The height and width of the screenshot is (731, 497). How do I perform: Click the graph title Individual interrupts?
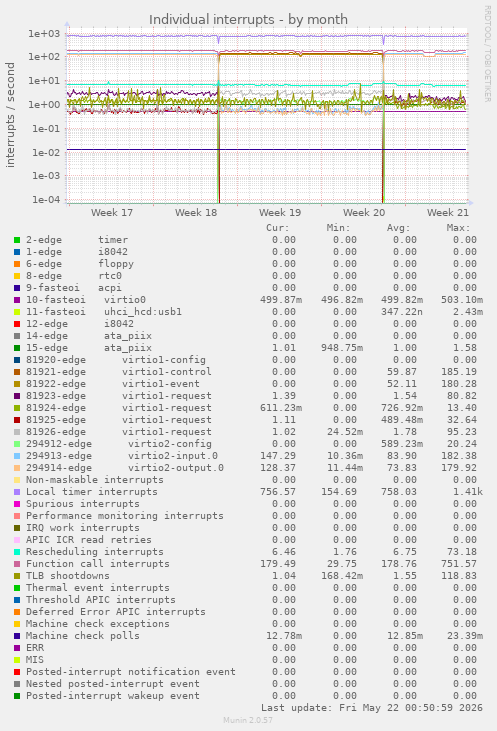248,20
